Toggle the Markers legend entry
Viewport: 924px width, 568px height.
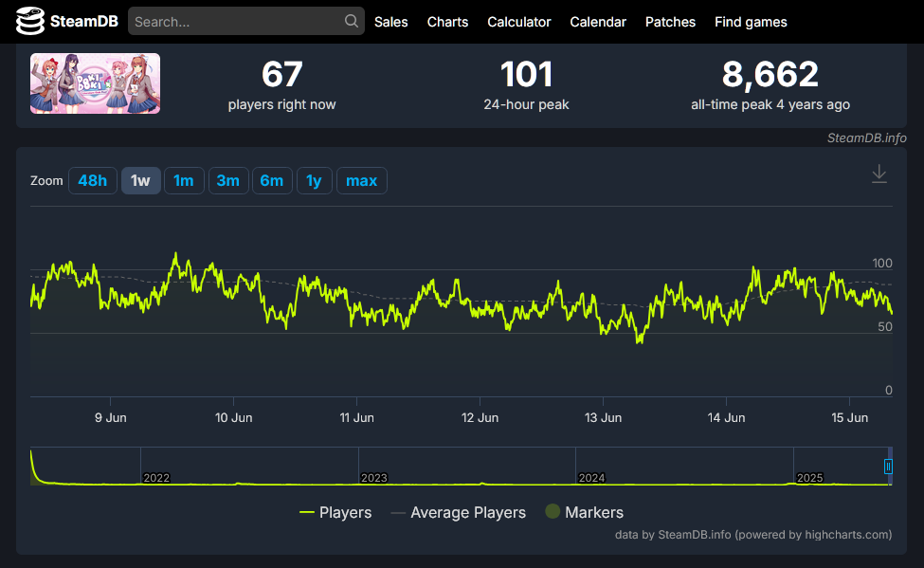584,512
